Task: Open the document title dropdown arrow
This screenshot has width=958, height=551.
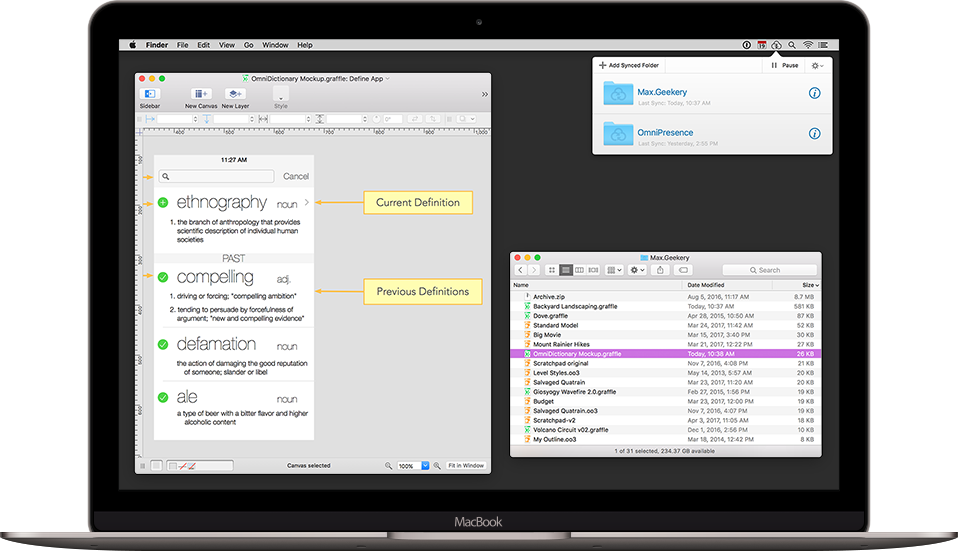Action: (x=387, y=78)
